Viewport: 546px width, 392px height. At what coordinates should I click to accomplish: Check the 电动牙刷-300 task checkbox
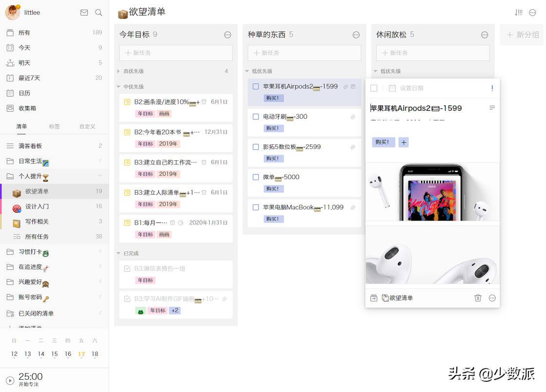[x=255, y=117]
